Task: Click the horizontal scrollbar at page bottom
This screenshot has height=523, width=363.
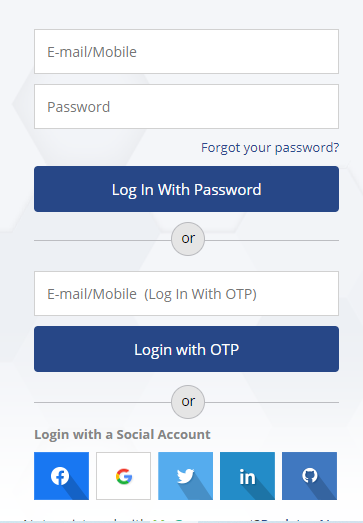Action: pos(182,522)
